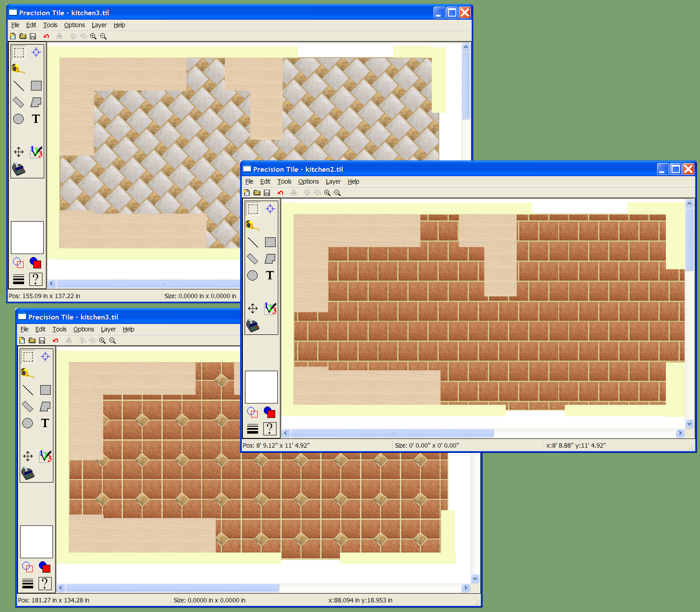The image size is (700, 612).
Task: Select the numbered checkmark tool in kitchen2.til
Action: pos(270,309)
